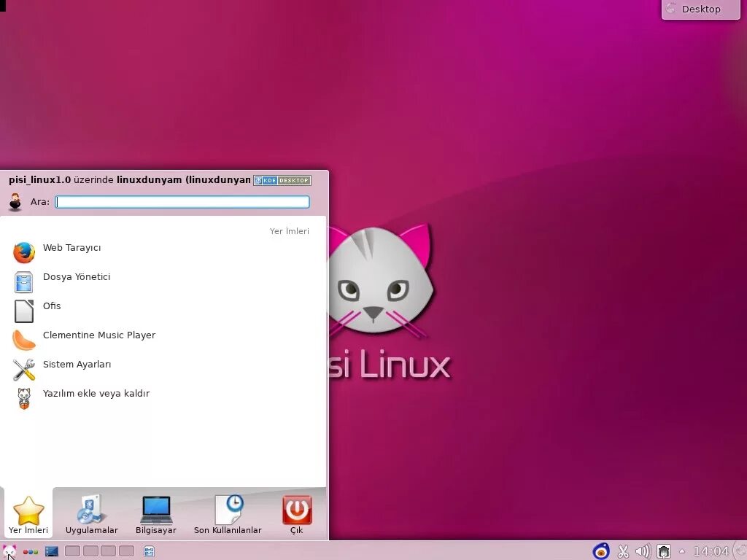Click the show desktop monitor icon in taskbar
The width and height of the screenshot is (747, 560).
point(52,551)
